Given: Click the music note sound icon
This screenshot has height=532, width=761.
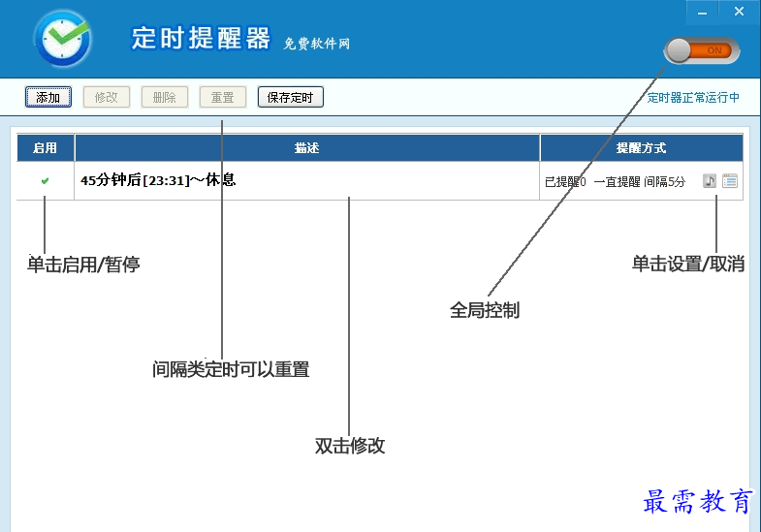Looking at the screenshot, I should tap(709, 181).
